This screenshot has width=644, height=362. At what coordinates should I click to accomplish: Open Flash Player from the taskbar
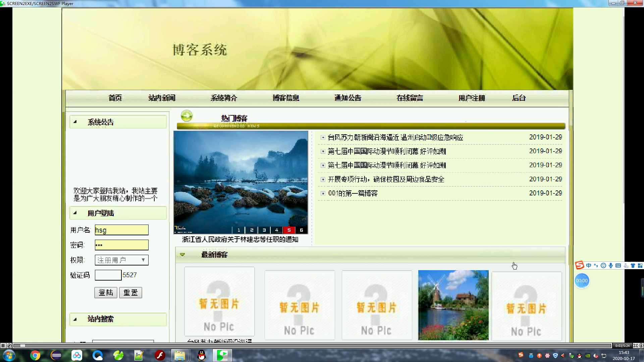coord(160,355)
